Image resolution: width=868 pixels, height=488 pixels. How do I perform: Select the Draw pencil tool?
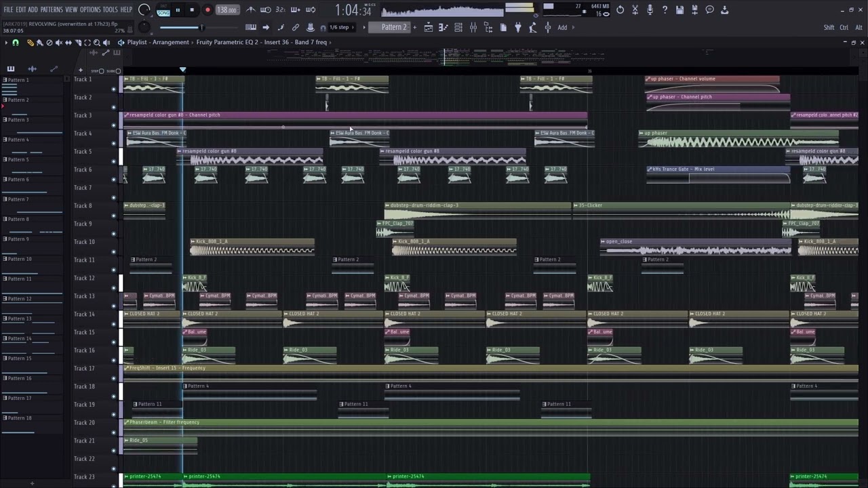(x=30, y=43)
